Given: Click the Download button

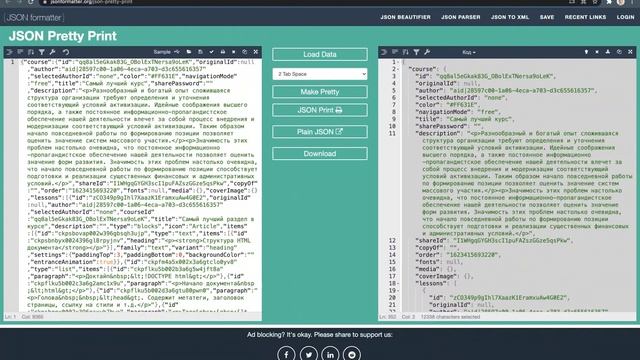Looking at the screenshot, I should tap(320, 154).
